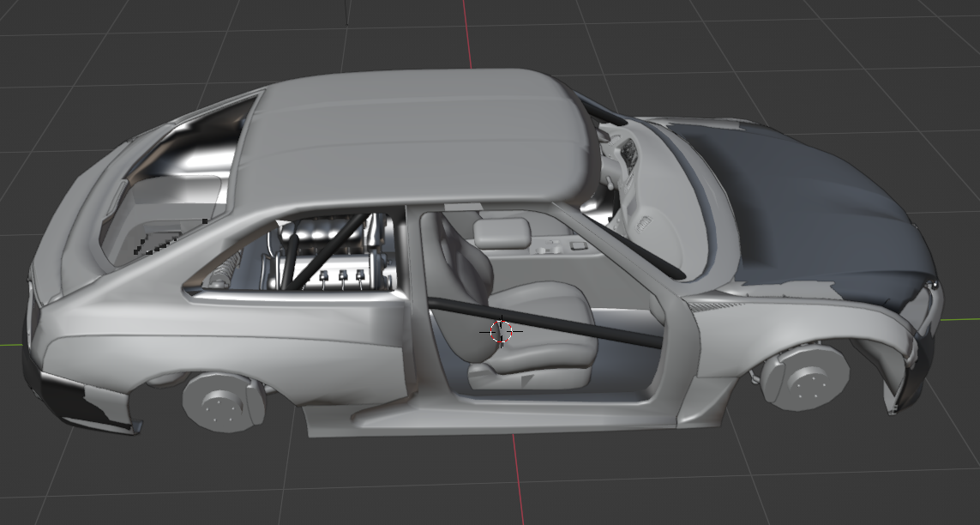980x525 pixels.
Task: Select the driver seat headrest
Action: [x=502, y=232]
